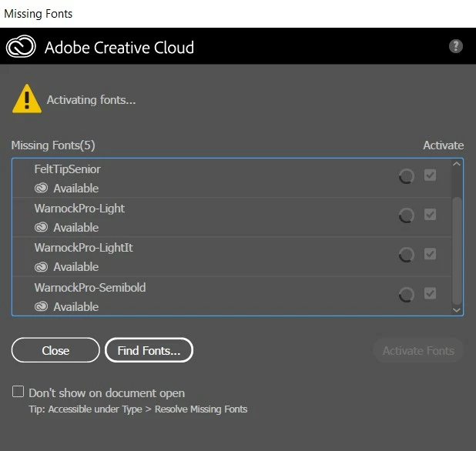This screenshot has width=476, height=451.
Task: Click the Close button
Action: (55, 350)
